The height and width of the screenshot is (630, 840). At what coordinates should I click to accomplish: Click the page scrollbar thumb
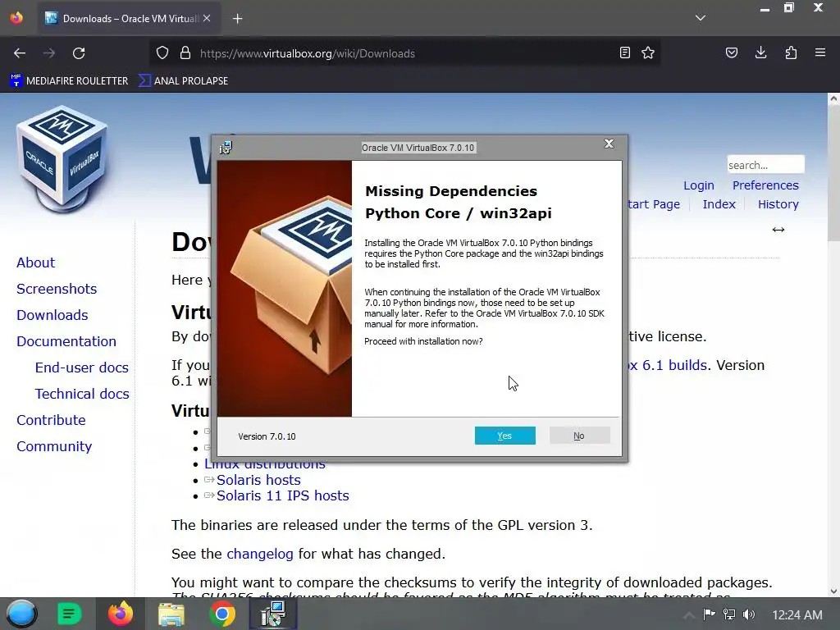833,172
